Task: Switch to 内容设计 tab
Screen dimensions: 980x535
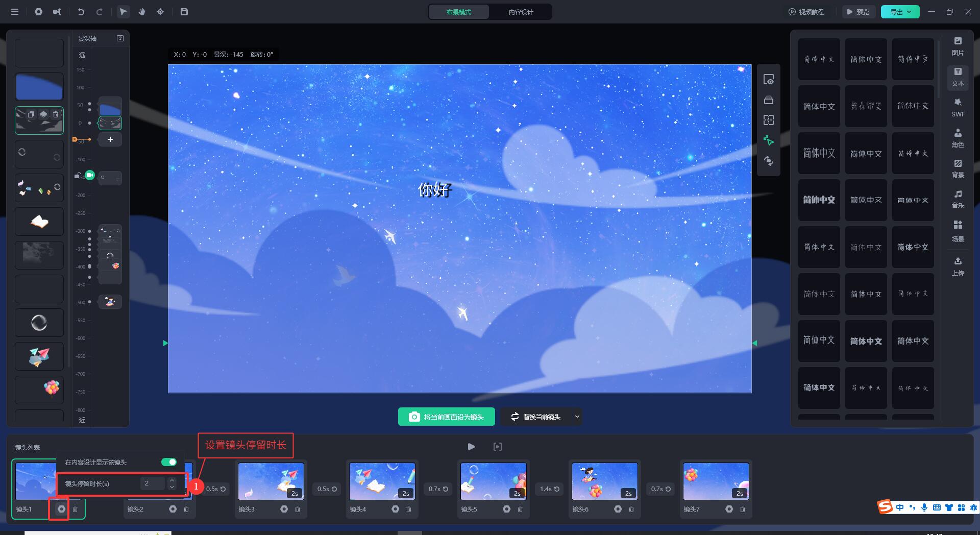Action: [520, 12]
